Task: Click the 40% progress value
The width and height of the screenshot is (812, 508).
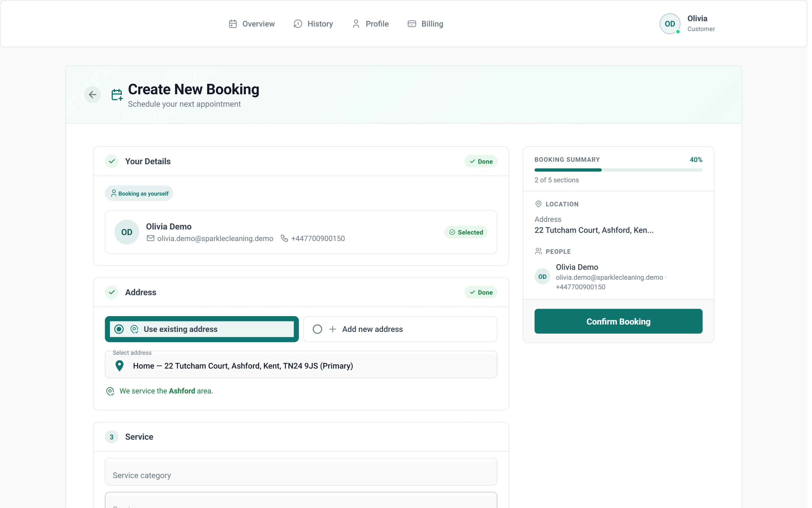Action: (x=697, y=160)
